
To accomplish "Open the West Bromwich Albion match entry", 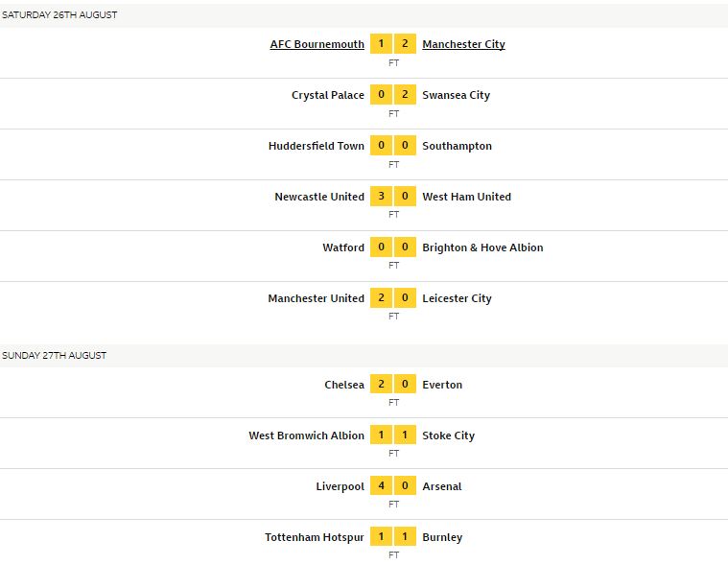I will tap(364, 443).
